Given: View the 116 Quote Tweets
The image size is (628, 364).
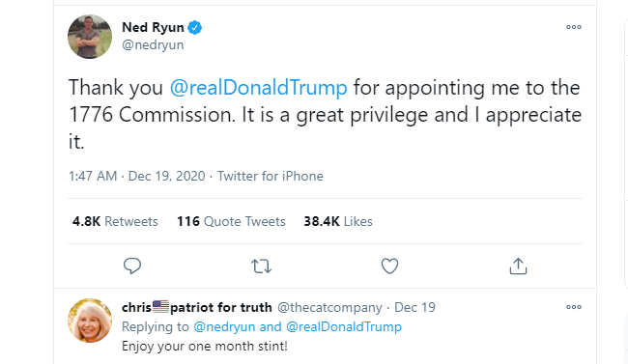Looking at the screenshot, I should pos(231,221).
